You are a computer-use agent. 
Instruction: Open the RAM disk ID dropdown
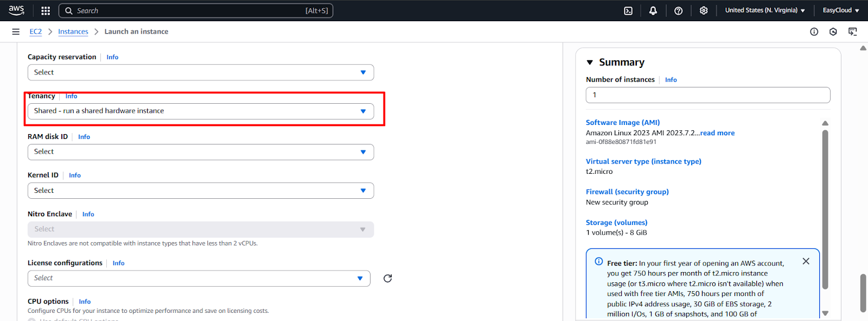pos(201,152)
